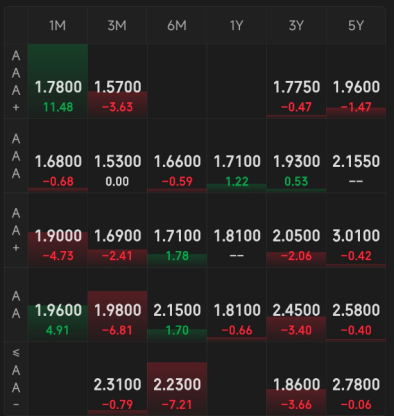394x416 pixels.
Task: Select the 1Y column header
Action: (x=237, y=25)
